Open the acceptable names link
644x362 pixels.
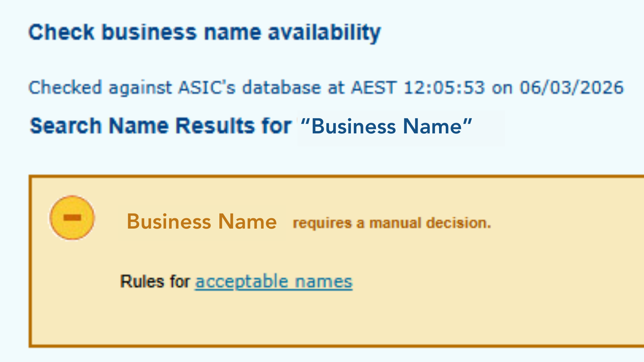[274, 281]
